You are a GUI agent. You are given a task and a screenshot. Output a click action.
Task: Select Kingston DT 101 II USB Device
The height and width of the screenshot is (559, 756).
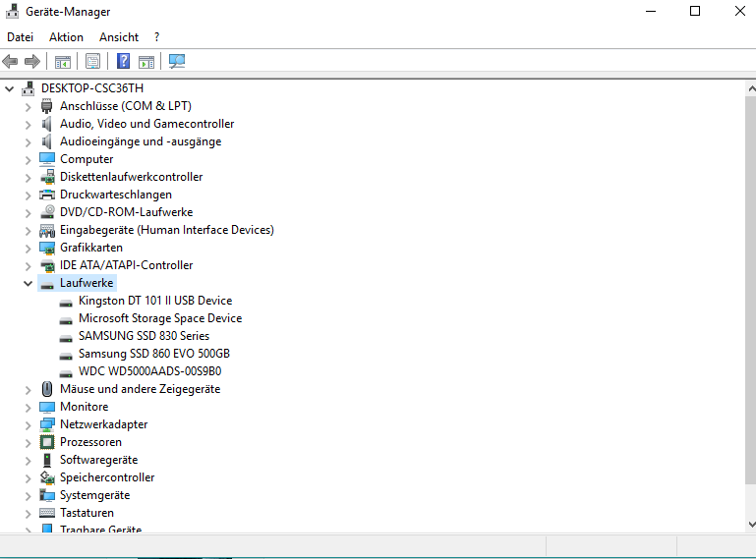coord(155,301)
